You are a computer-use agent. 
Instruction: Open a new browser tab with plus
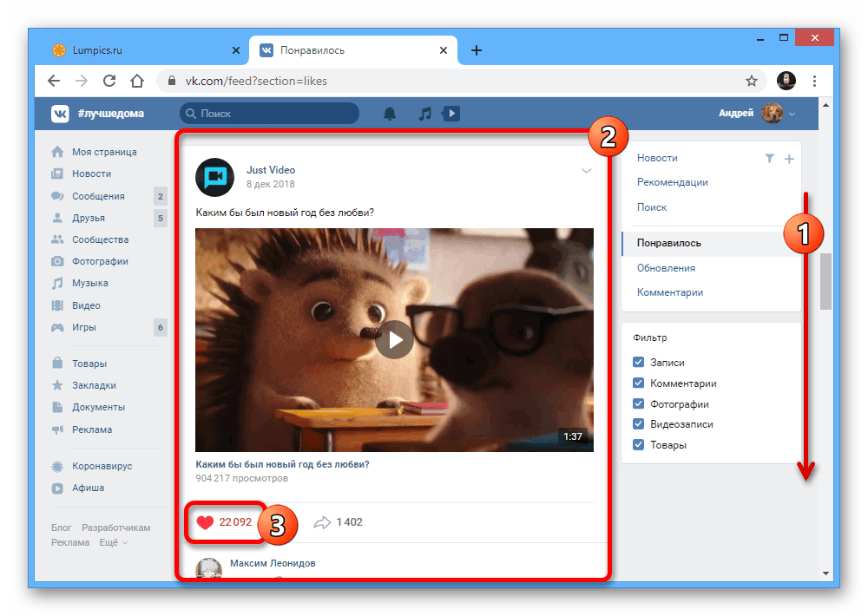click(476, 50)
